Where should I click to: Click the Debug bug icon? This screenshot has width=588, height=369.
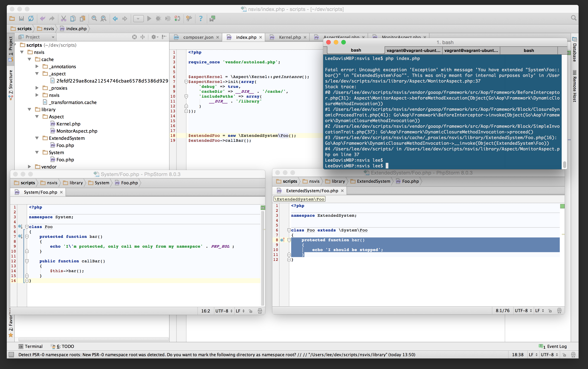158,18
